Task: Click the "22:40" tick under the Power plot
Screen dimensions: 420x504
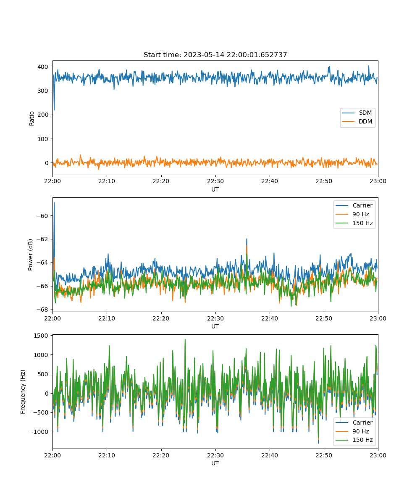Action: pos(269,318)
